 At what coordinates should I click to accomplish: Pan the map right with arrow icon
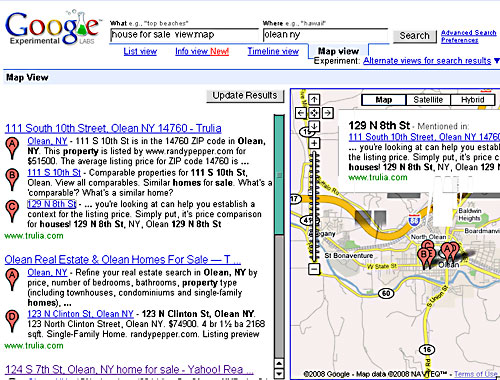[328, 113]
